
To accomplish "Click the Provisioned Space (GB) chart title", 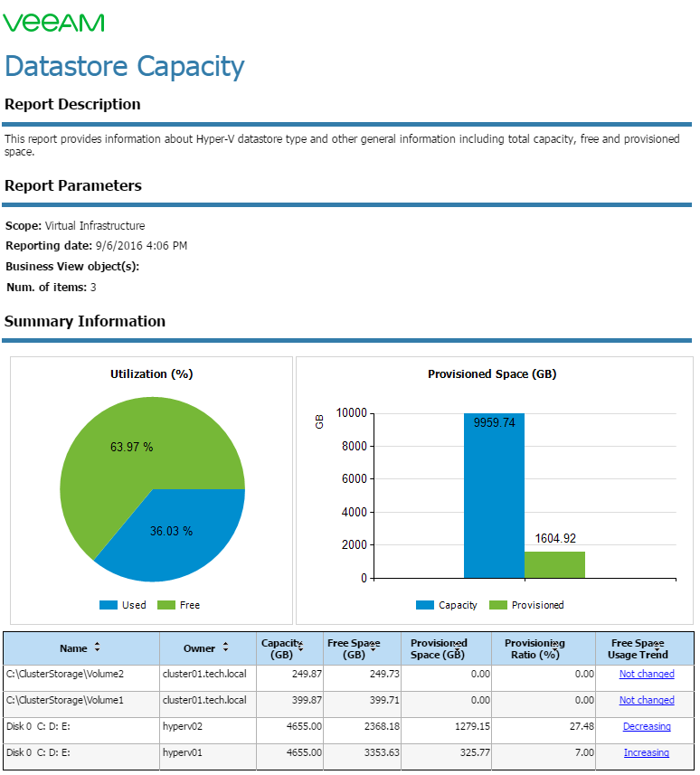I will 492,374.
